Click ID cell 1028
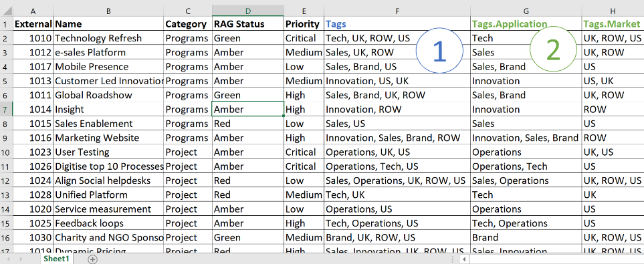644x264 pixels. point(33,194)
